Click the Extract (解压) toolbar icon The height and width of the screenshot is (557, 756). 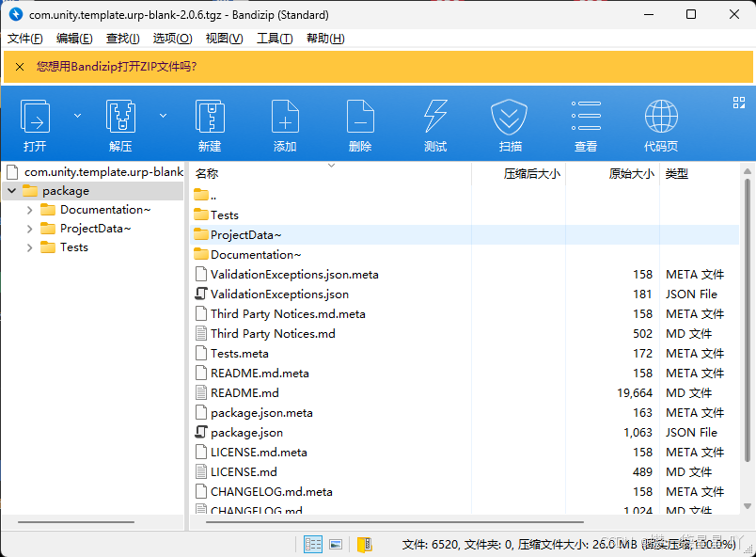[120, 117]
